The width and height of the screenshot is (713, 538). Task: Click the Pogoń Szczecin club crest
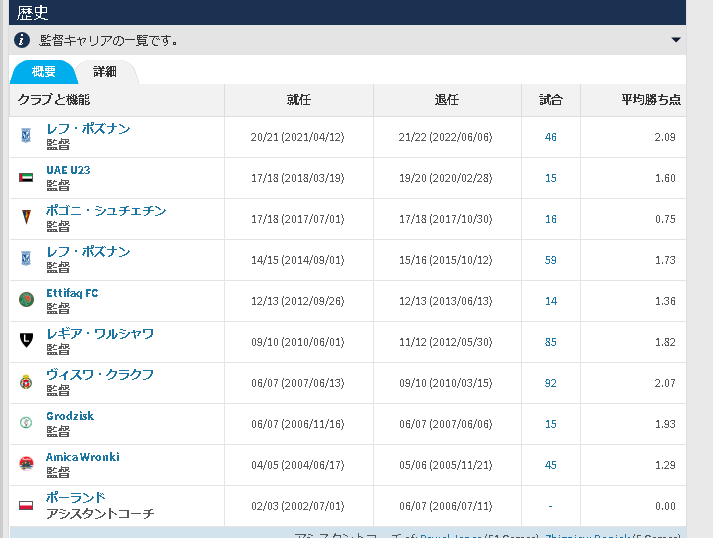[26, 218]
